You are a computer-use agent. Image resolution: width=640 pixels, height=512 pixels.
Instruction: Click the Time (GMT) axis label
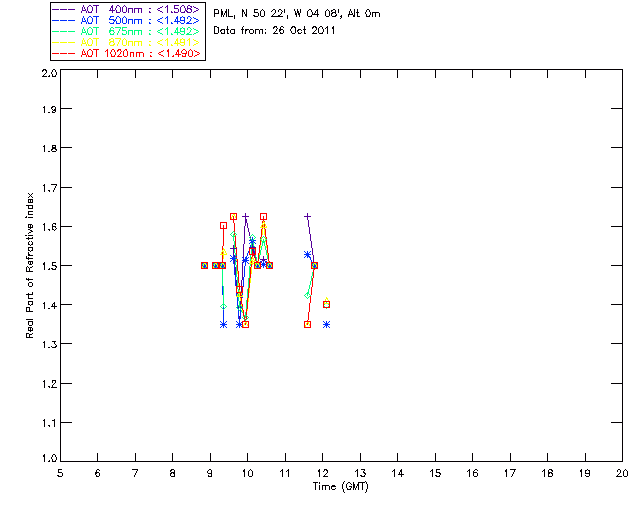pyautogui.click(x=341, y=487)
